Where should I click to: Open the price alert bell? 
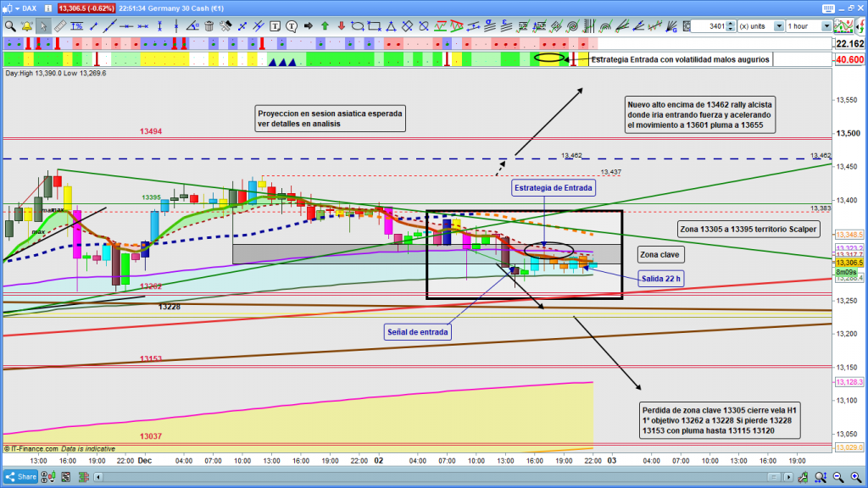(27, 26)
